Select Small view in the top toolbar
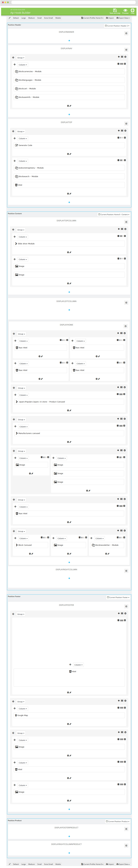Image resolution: width=138 pixels, height=868 pixels. click(x=40, y=18)
